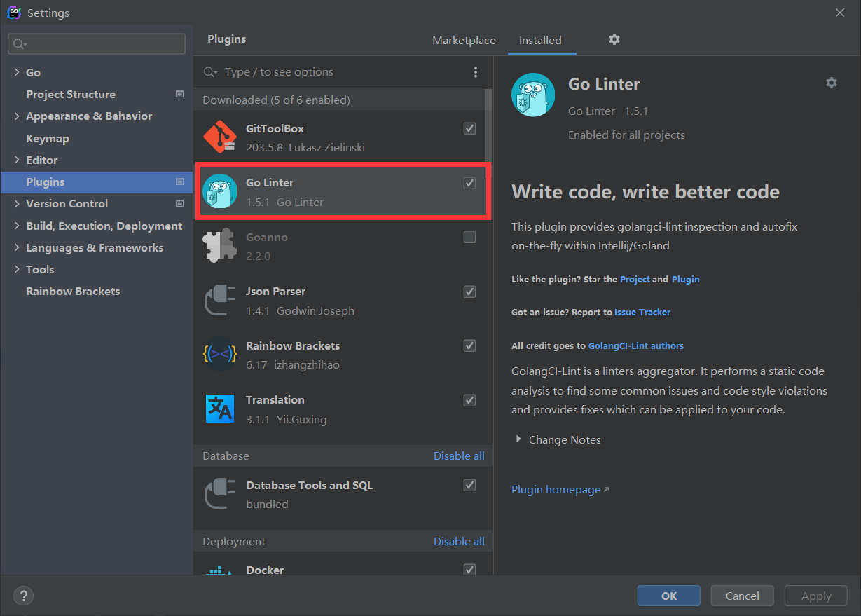Click the help question mark button
Screen dimensions: 861x616
pos(23,596)
